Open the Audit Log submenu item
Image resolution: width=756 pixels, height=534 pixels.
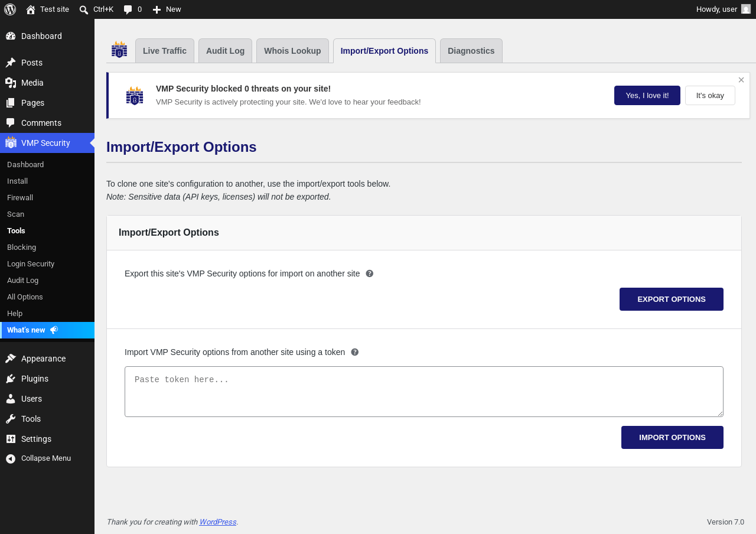click(x=47, y=280)
